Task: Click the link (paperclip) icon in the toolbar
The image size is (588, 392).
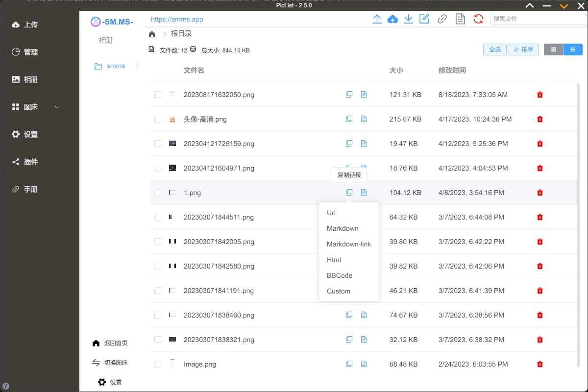Action: 442,19
